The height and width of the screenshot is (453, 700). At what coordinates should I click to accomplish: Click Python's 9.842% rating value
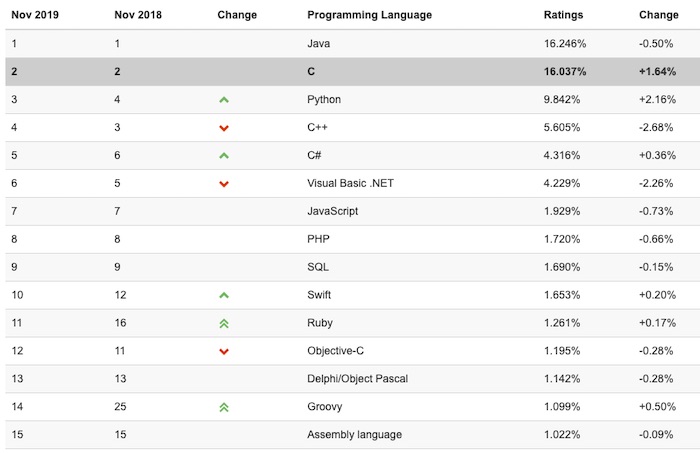coord(562,99)
